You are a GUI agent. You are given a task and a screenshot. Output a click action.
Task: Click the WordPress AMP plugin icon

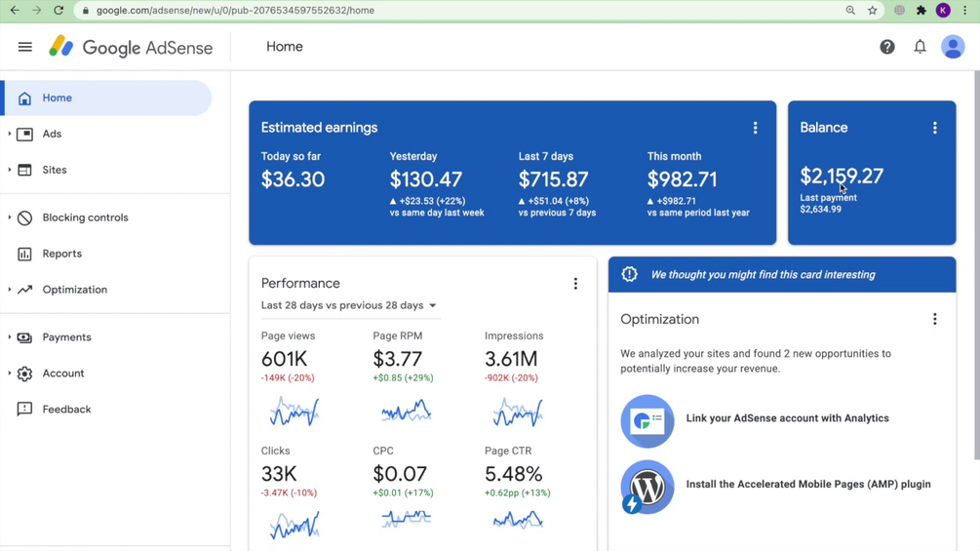pyautogui.click(x=647, y=488)
